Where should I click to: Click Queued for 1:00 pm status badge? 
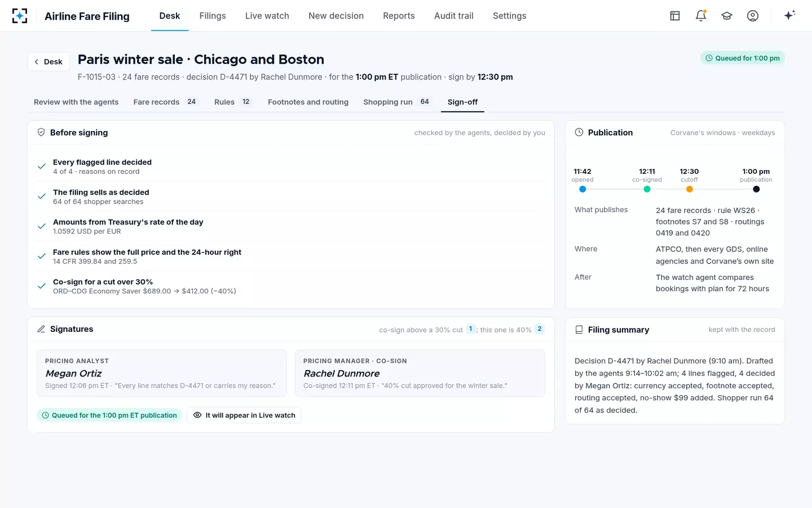tap(743, 58)
